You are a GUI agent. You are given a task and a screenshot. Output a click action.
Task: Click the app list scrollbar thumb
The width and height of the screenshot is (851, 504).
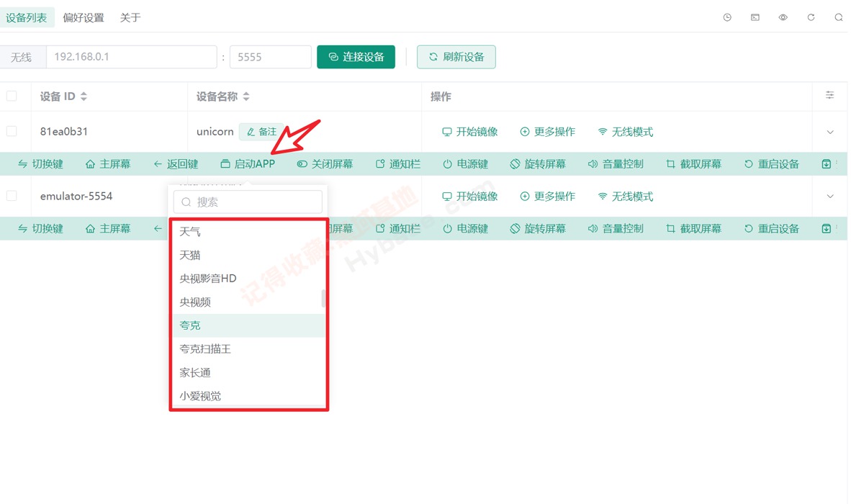click(323, 299)
